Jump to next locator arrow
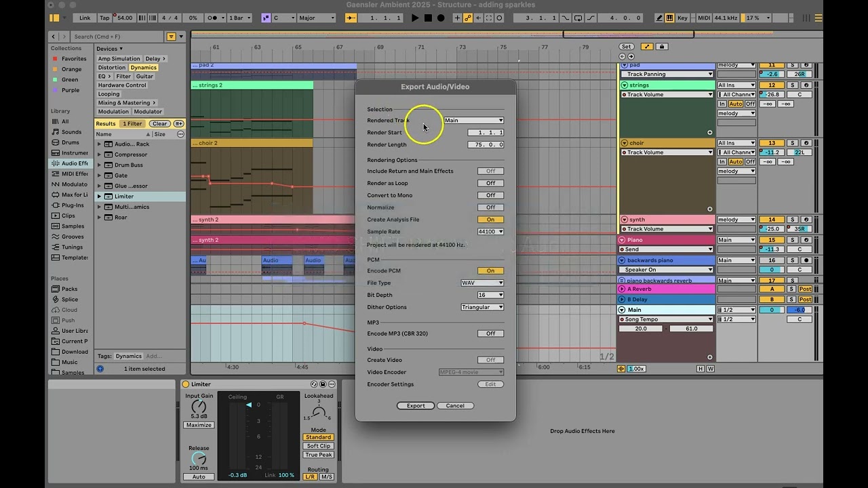 pos(631,56)
